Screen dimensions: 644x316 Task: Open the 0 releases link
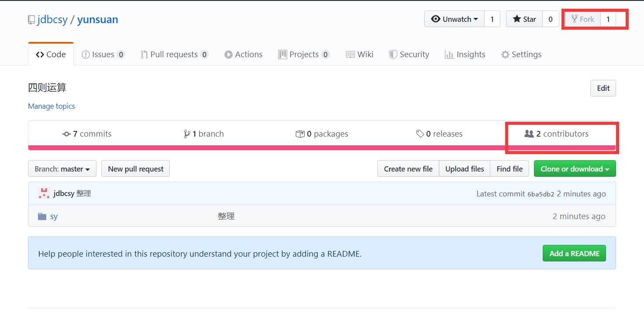click(x=439, y=134)
